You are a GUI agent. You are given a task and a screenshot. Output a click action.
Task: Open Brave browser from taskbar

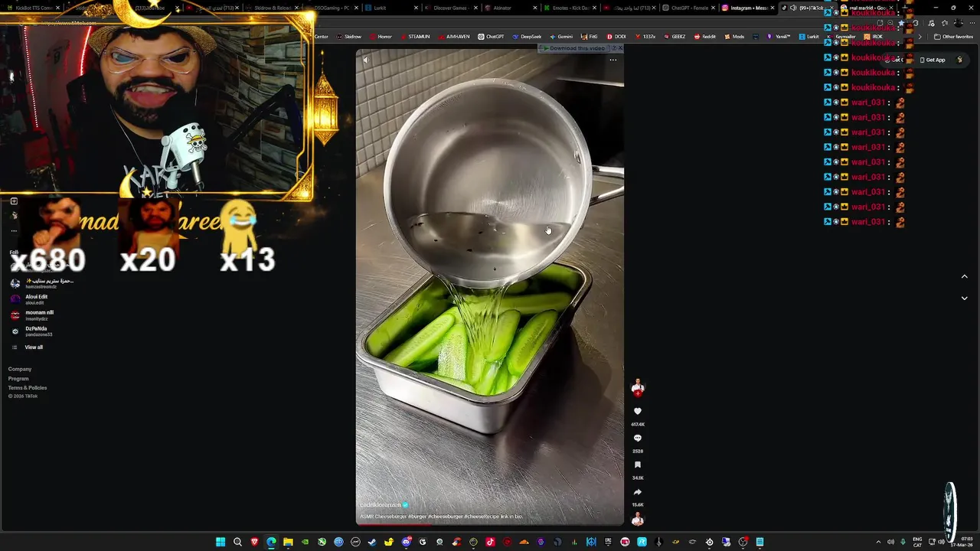pyautogui.click(x=254, y=542)
